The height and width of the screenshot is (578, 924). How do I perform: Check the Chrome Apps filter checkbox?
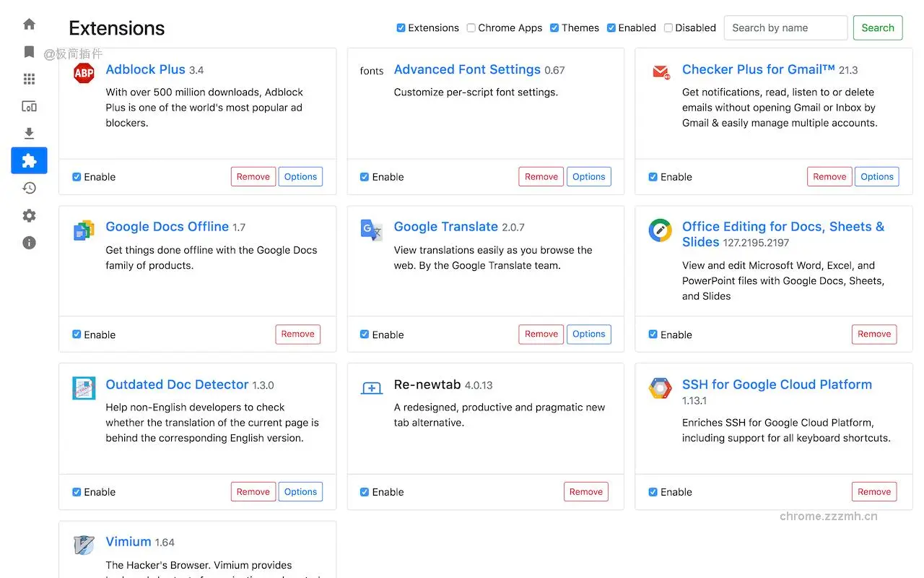[x=471, y=28]
